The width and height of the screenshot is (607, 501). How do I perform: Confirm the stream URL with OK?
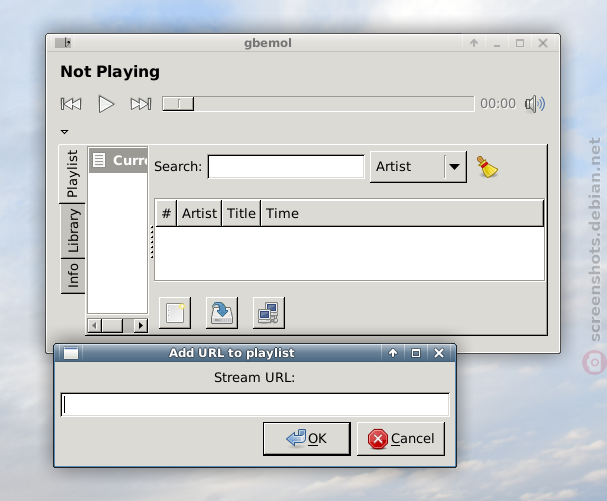click(307, 439)
